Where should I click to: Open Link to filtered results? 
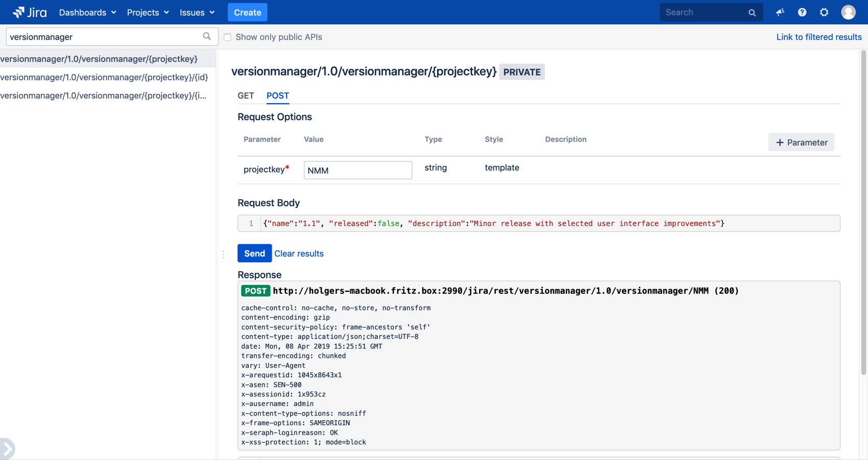[x=819, y=37]
